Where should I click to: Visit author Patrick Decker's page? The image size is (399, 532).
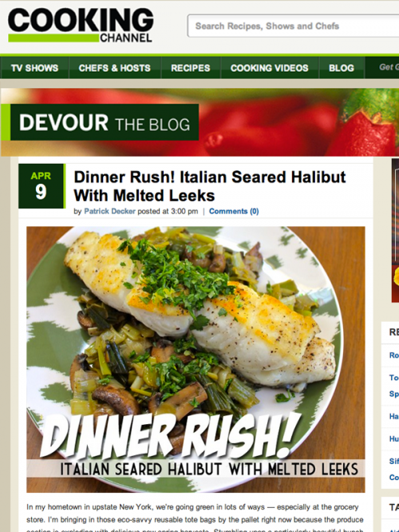click(x=109, y=212)
